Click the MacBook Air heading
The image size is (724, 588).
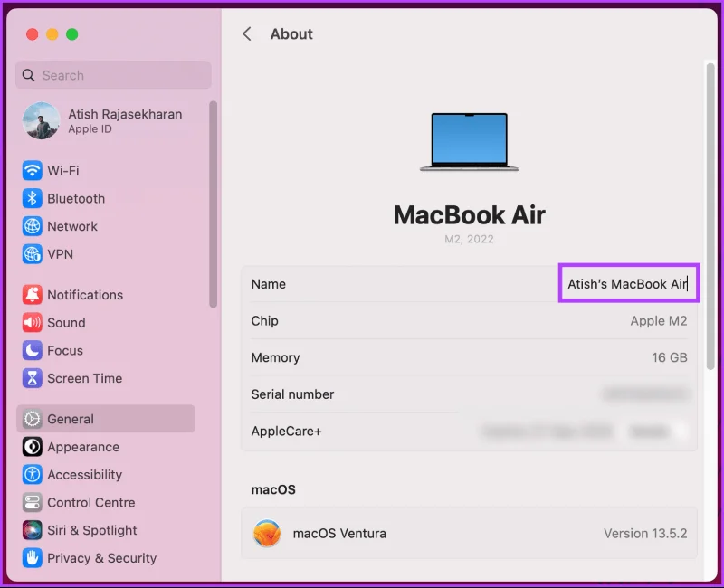[469, 215]
